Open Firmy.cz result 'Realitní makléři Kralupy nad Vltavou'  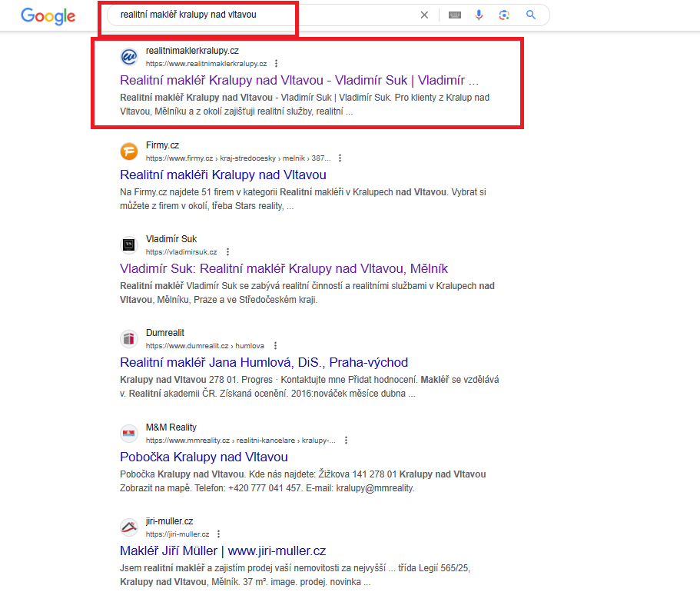[x=223, y=175]
